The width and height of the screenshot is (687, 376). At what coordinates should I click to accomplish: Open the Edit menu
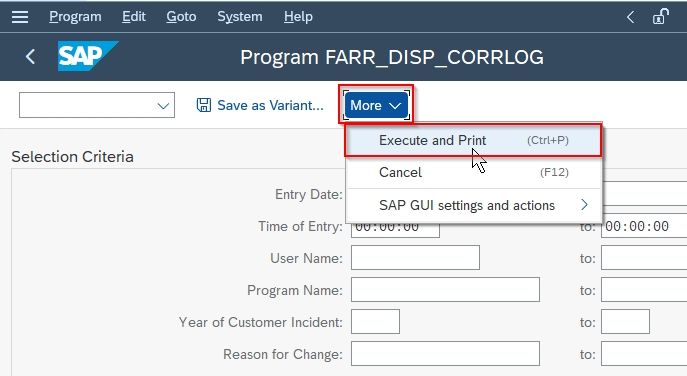(134, 17)
